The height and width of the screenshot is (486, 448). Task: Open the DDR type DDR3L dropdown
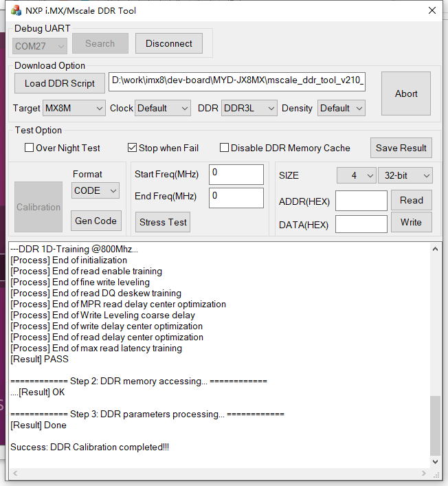coord(249,108)
